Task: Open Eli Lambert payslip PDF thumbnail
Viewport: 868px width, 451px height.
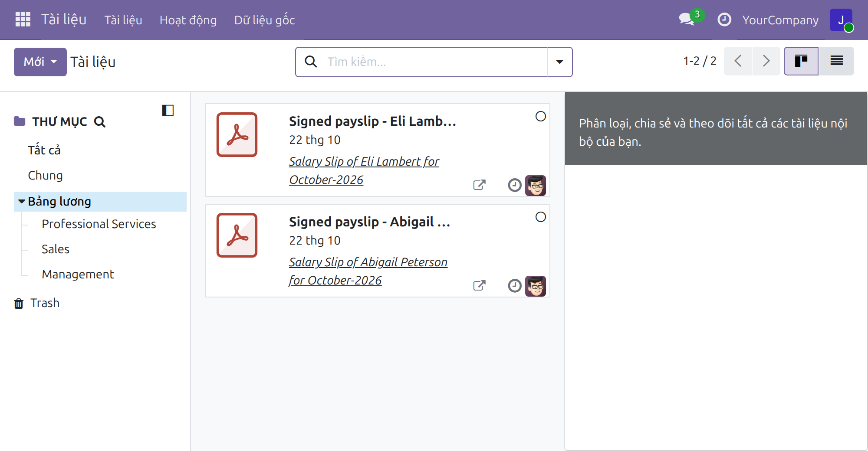Action: pos(237,135)
